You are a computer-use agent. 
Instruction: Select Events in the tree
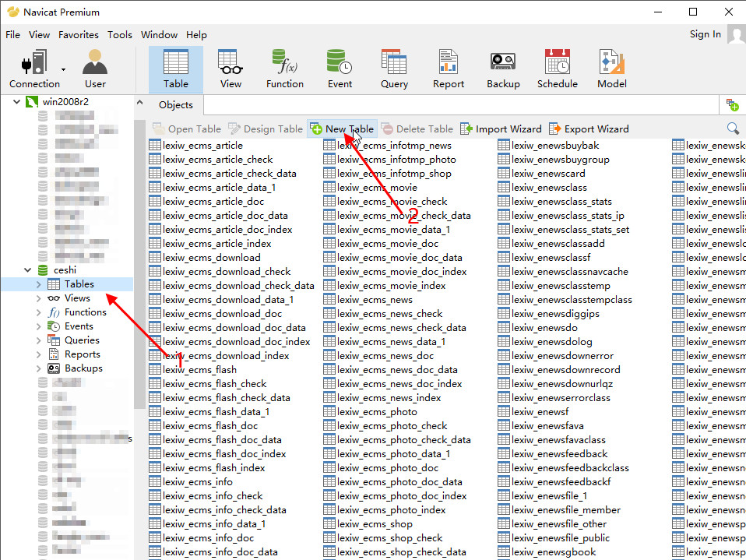click(x=79, y=326)
